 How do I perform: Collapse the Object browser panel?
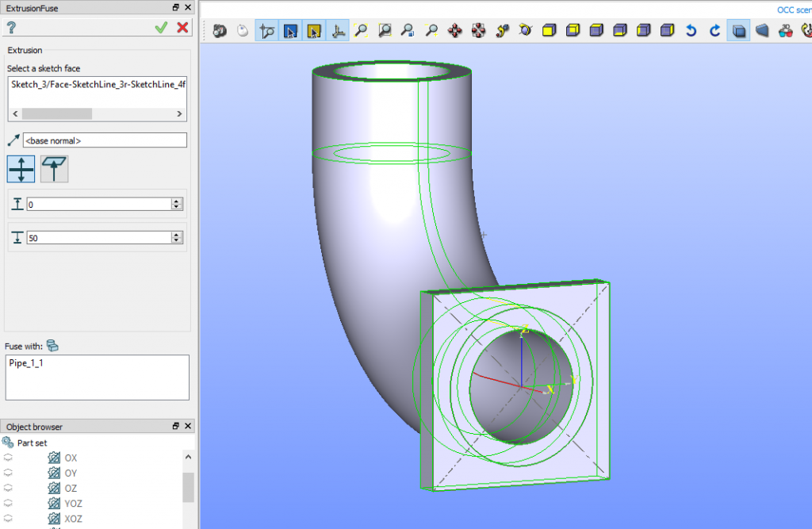pyautogui.click(x=175, y=426)
